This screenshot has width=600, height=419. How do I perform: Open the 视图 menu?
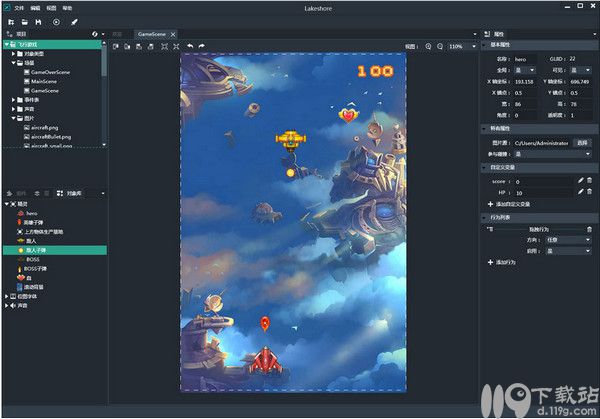point(51,8)
